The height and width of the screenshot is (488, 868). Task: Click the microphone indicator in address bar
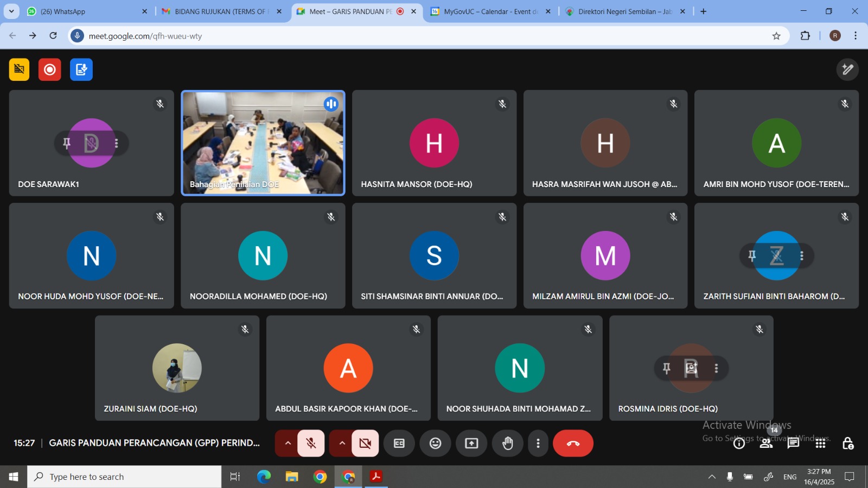(x=77, y=36)
